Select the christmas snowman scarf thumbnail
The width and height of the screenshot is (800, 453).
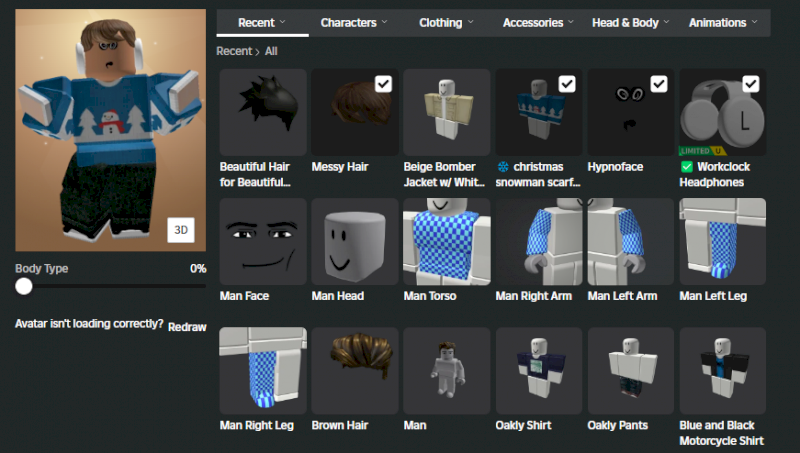click(538, 112)
